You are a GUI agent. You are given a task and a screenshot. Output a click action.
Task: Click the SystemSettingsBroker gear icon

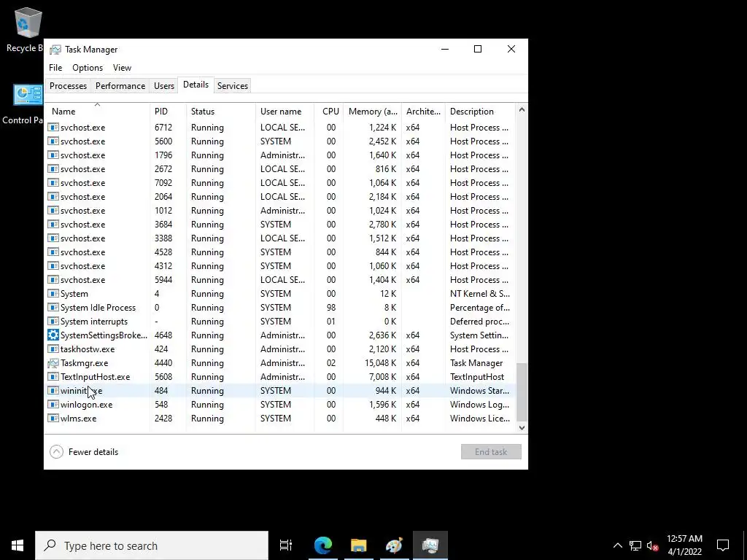tap(53, 335)
